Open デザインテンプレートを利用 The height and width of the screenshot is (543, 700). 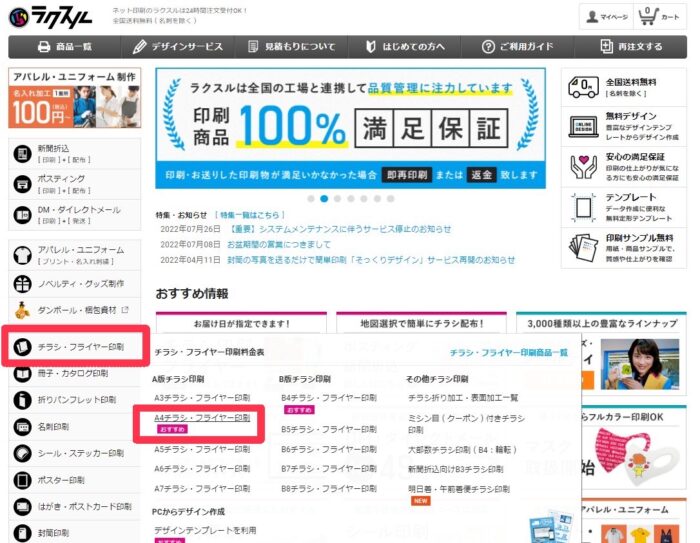(205, 530)
